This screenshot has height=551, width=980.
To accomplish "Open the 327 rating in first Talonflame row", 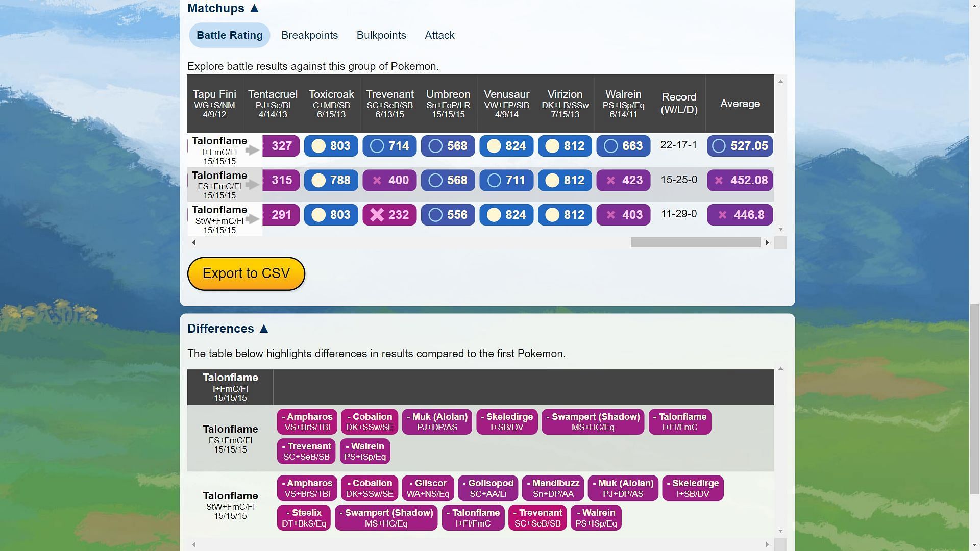I will point(281,146).
